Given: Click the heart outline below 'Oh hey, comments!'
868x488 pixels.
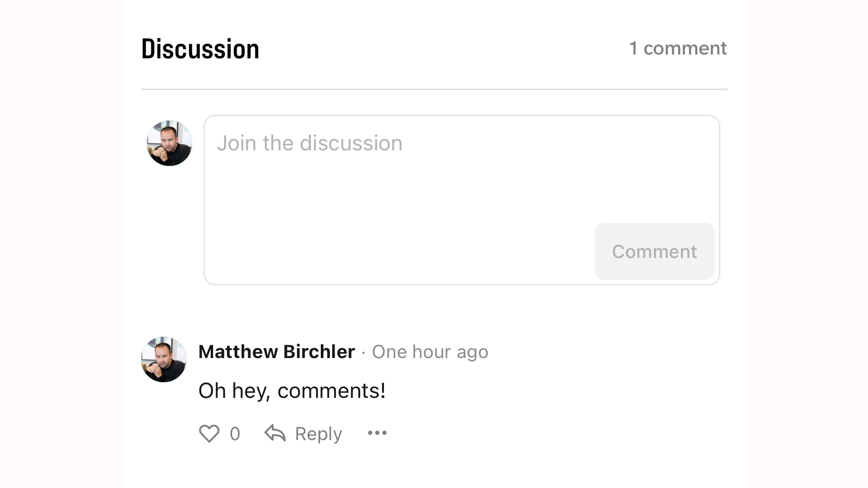Looking at the screenshot, I should [209, 433].
